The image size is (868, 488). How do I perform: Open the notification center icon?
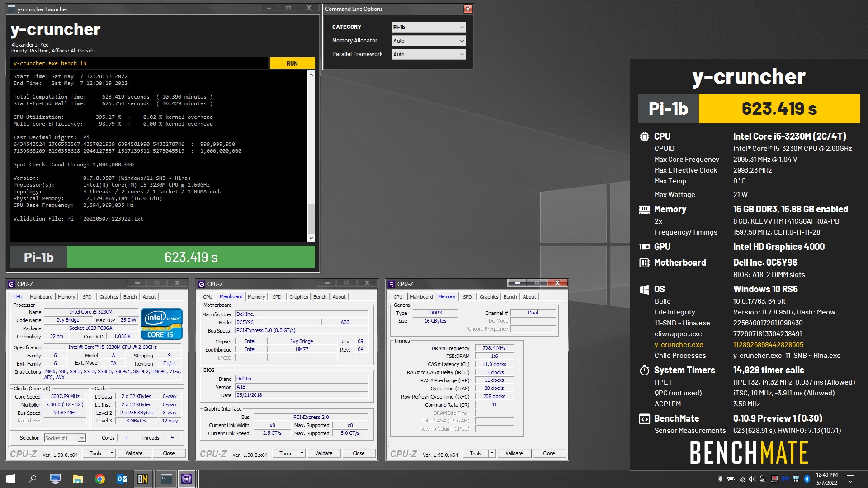point(850,479)
